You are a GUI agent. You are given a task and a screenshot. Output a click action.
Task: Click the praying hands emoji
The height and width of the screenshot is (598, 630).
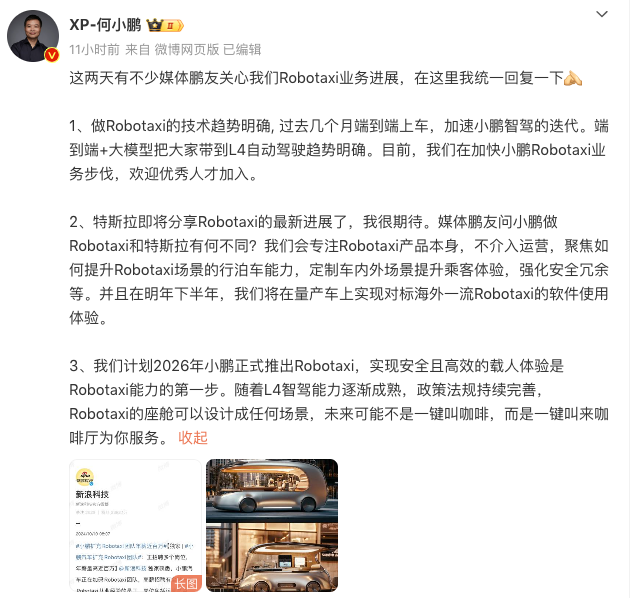point(573,78)
